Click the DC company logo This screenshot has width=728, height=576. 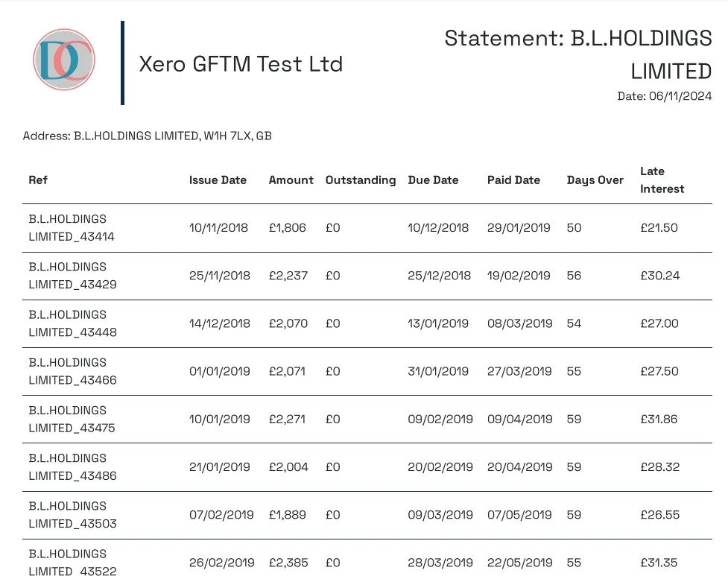[64, 60]
